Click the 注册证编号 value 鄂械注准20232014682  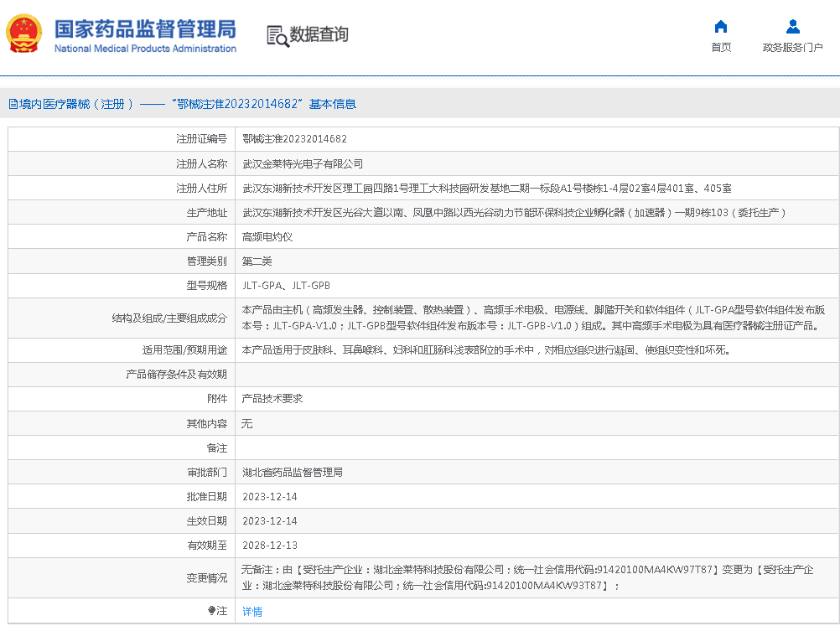[294, 139]
